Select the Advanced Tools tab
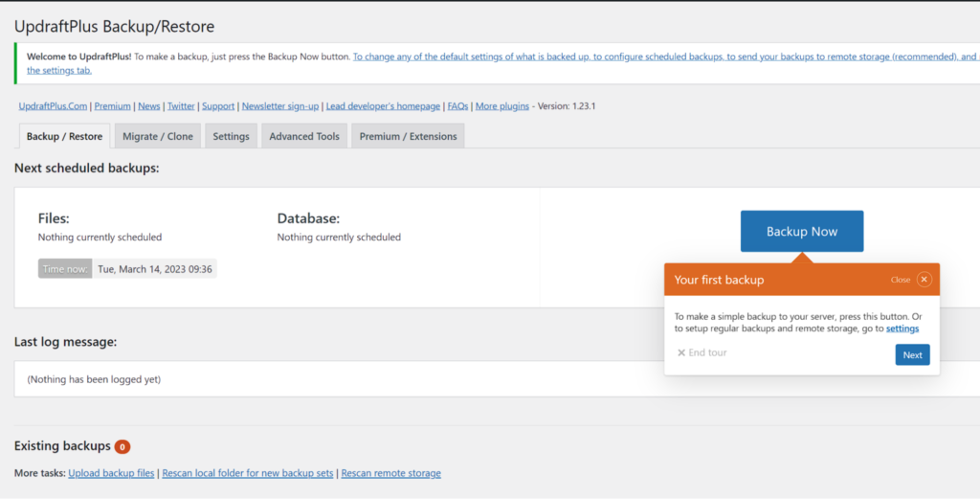 pyautogui.click(x=304, y=136)
